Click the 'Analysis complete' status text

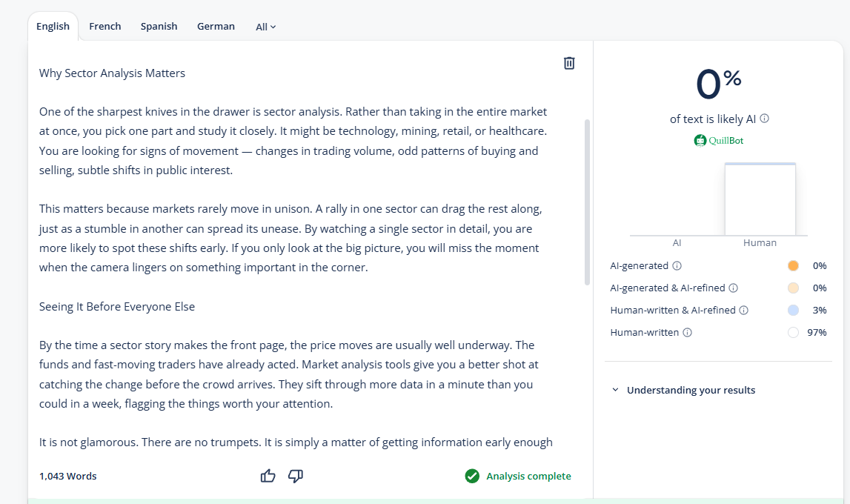coord(528,476)
